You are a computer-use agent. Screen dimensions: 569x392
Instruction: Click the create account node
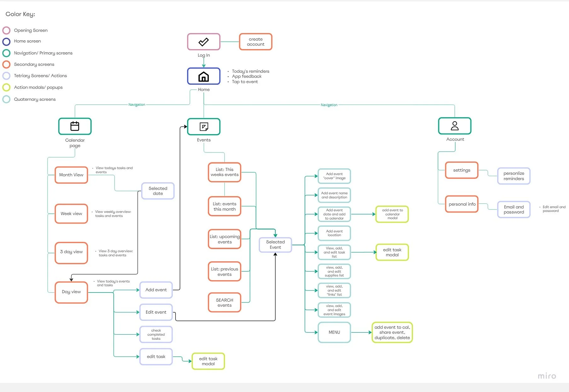pyautogui.click(x=256, y=42)
